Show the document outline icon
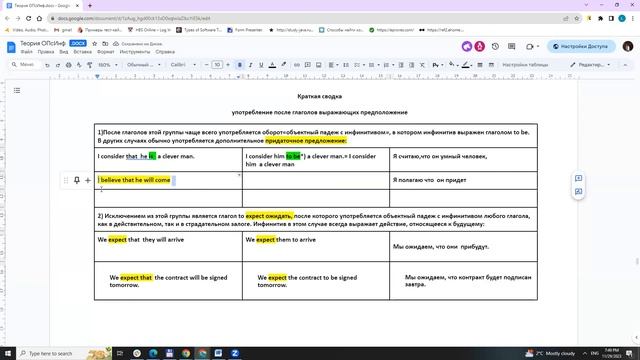Image resolution: width=640 pixels, height=360 pixels. (17, 90)
